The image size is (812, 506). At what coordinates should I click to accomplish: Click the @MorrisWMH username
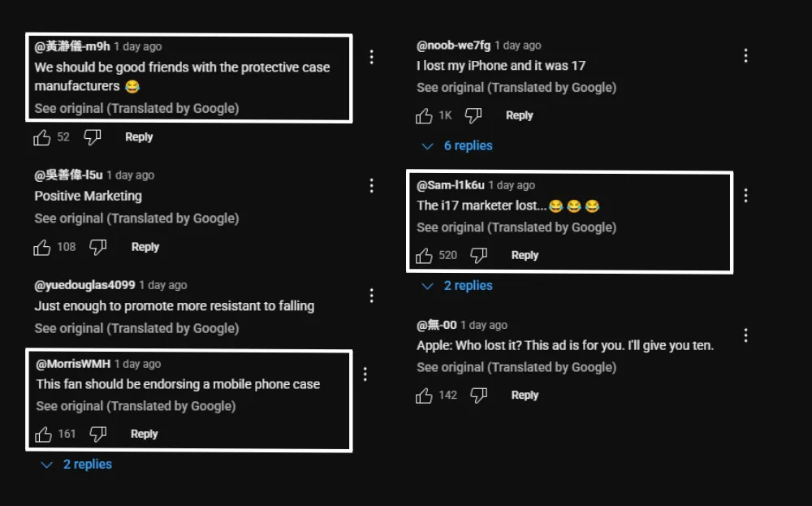[x=73, y=364]
